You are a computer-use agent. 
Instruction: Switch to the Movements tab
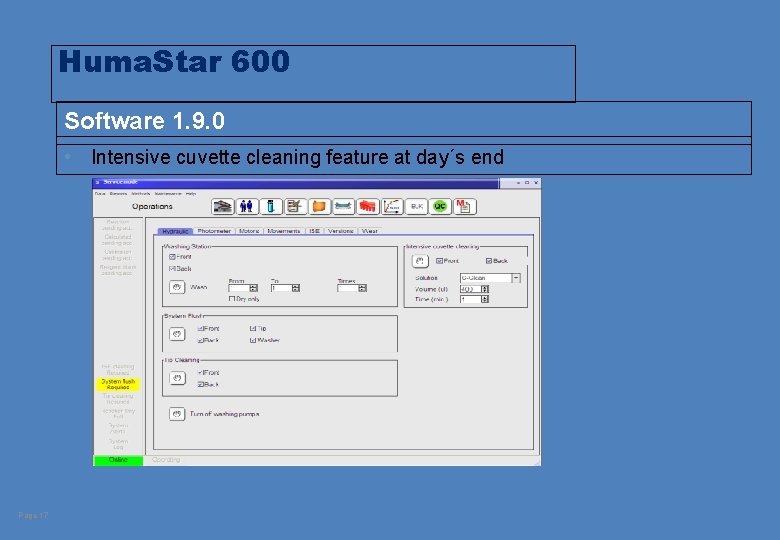(x=284, y=231)
